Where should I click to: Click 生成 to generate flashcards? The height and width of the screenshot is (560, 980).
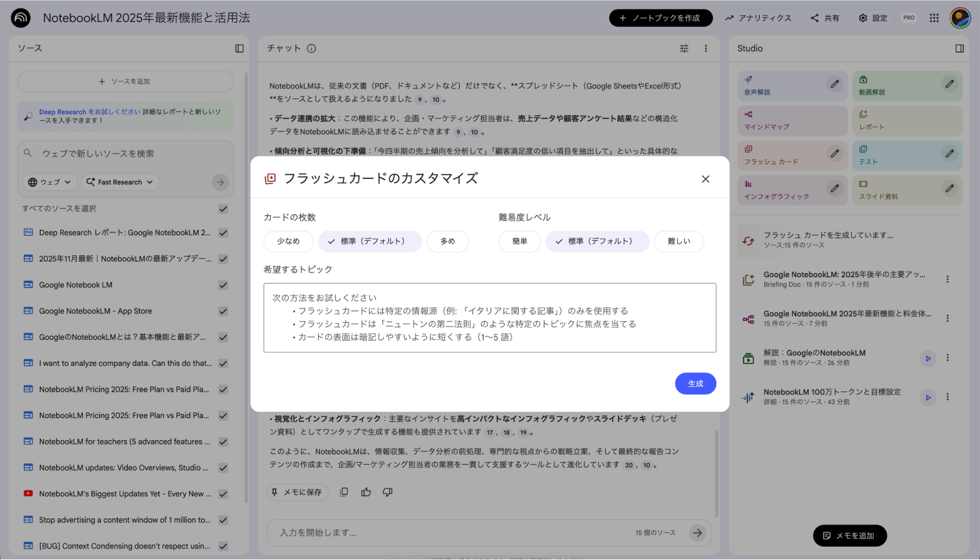pos(695,384)
